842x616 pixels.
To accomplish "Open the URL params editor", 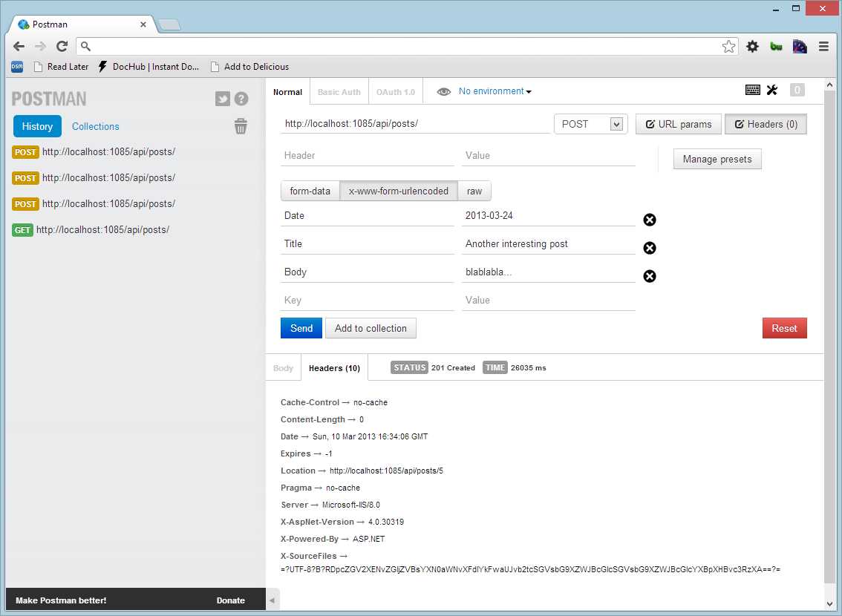I will (678, 124).
